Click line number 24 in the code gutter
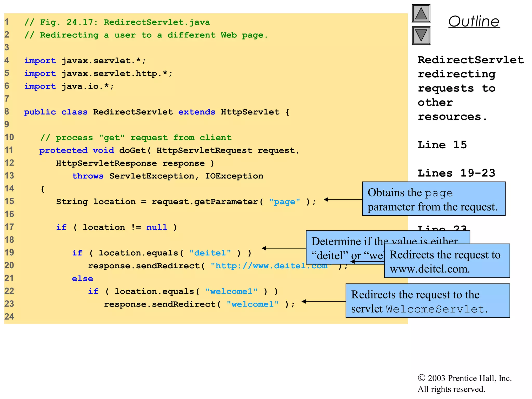 (9, 316)
